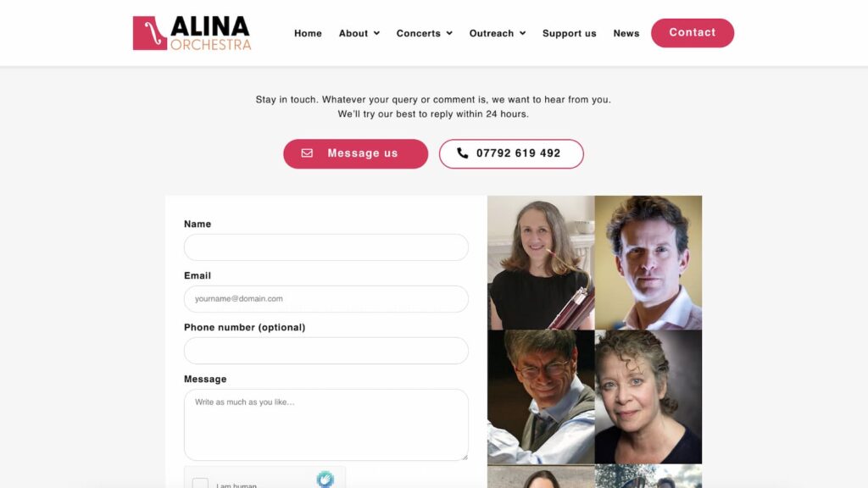Click the envelope icon in Message us
This screenshot has height=488, width=868.
(x=307, y=153)
